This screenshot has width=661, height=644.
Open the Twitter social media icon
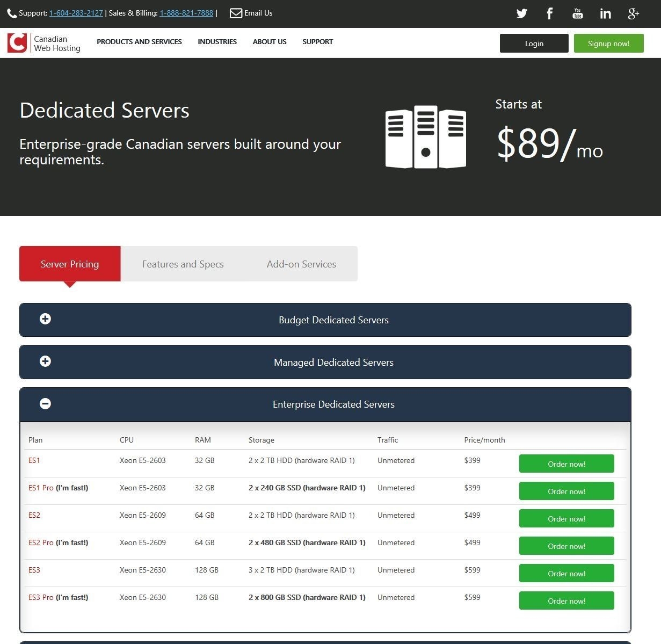pyautogui.click(x=521, y=13)
